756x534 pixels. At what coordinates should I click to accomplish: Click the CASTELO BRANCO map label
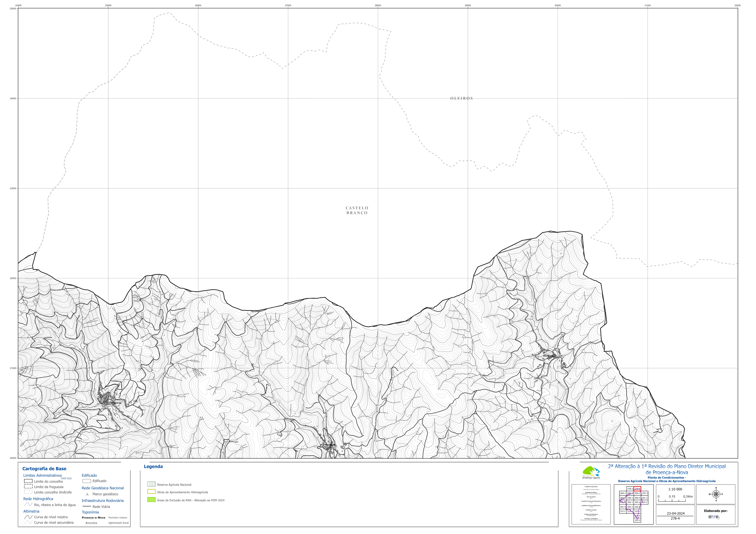pos(357,210)
